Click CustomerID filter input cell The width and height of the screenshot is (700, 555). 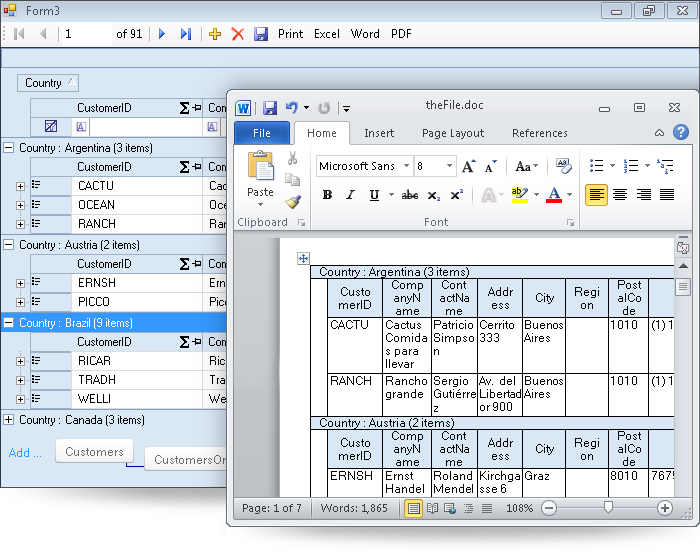tap(146, 127)
